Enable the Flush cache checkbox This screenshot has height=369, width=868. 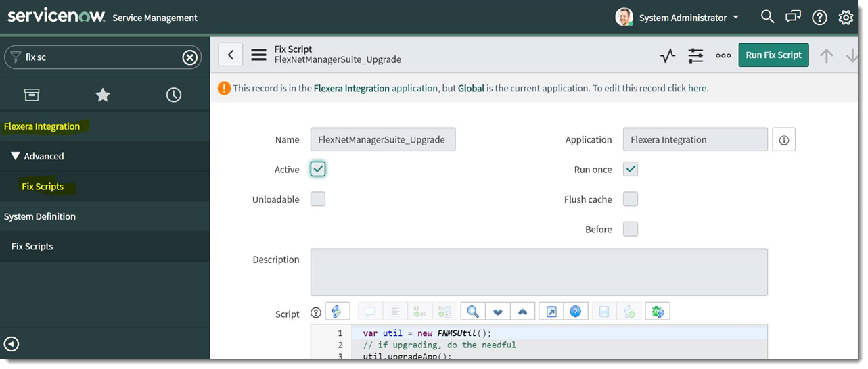(631, 199)
